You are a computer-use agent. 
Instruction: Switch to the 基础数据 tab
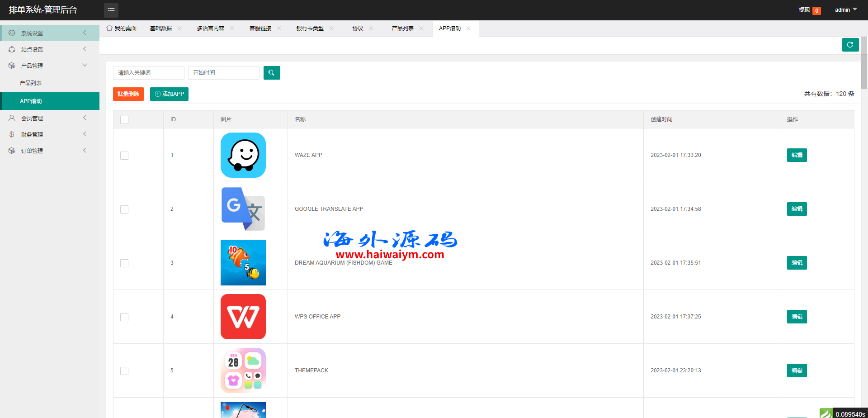[x=161, y=28]
